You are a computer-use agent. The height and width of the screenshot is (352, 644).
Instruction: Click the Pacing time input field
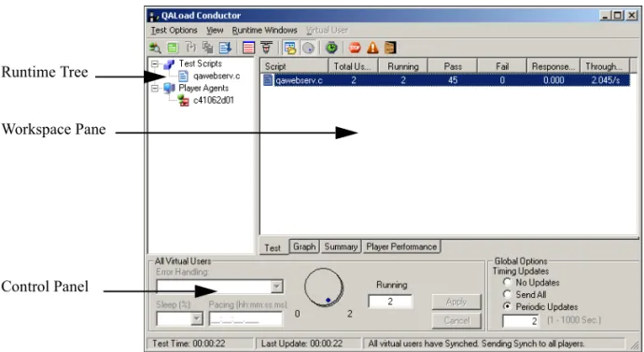point(246,318)
